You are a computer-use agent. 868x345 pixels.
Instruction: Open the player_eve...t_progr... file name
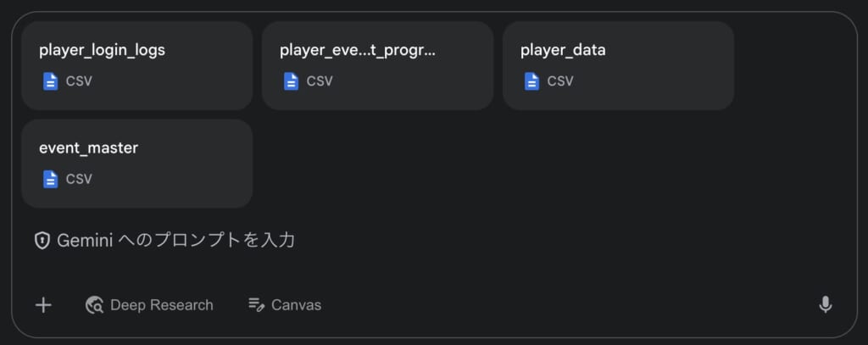coord(358,50)
